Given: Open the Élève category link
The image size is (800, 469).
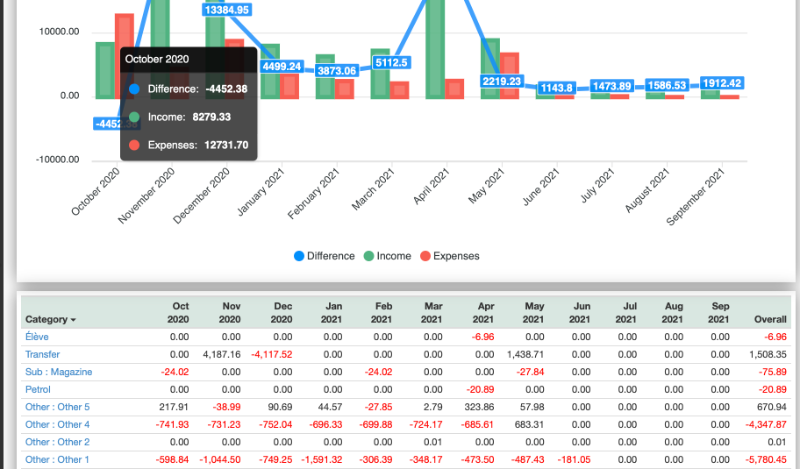Looking at the screenshot, I should [35, 337].
